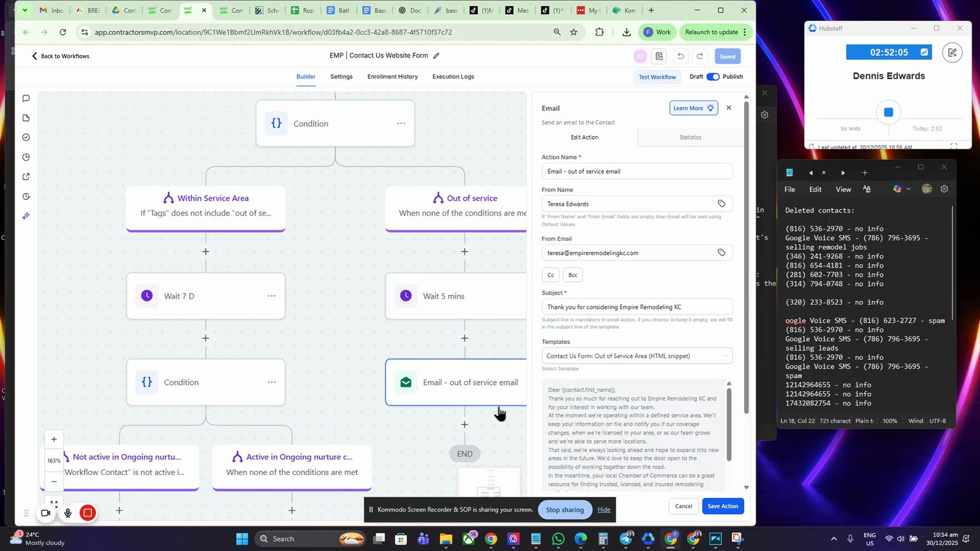Click the pencil icon to rename the workflow
The height and width of the screenshot is (551, 980).
click(436, 56)
